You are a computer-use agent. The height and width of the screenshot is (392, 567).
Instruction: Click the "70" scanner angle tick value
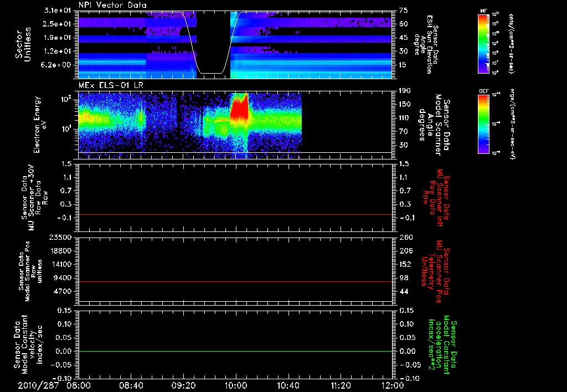tap(404, 132)
